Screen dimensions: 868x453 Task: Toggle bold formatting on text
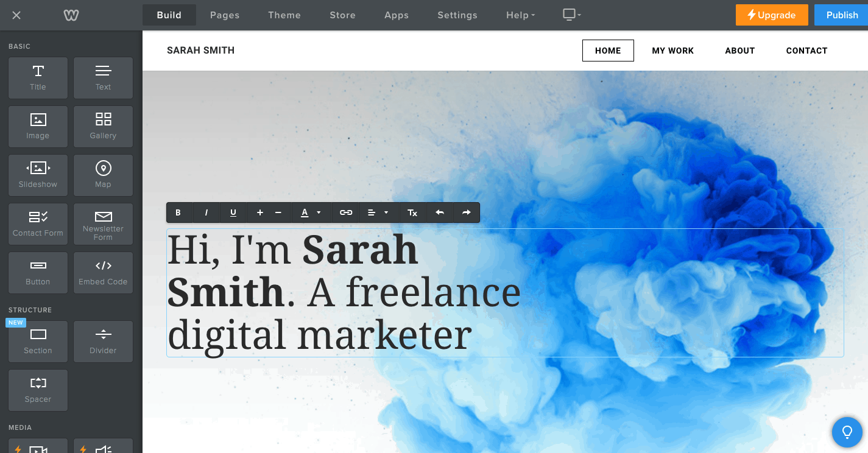pos(178,212)
